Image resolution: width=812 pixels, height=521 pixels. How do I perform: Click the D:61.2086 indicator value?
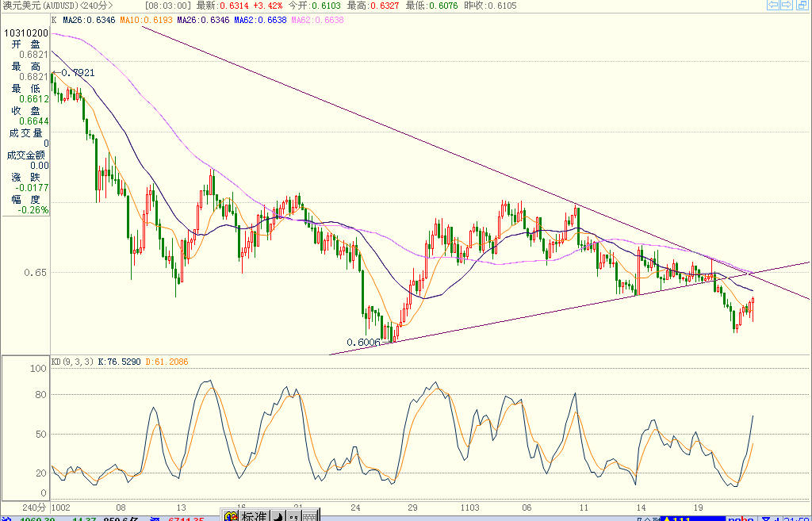pos(167,362)
